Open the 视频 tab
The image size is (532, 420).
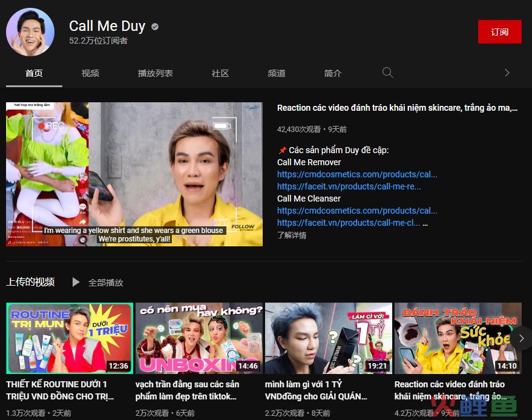[90, 73]
